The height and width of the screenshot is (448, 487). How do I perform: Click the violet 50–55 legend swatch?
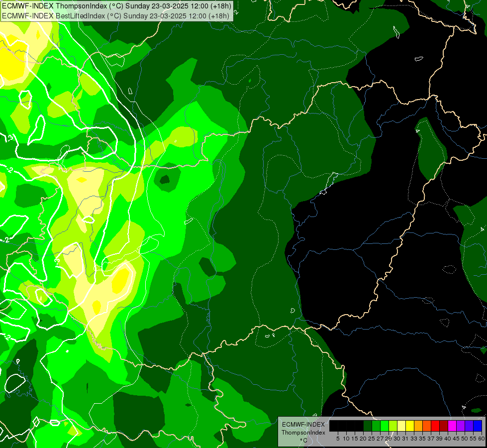click(x=469, y=426)
